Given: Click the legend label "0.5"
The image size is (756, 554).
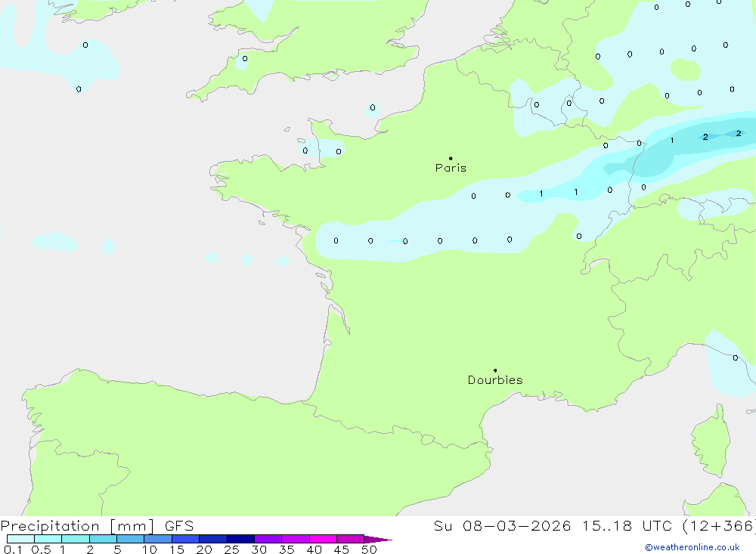Looking at the screenshot, I should [41, 549].
